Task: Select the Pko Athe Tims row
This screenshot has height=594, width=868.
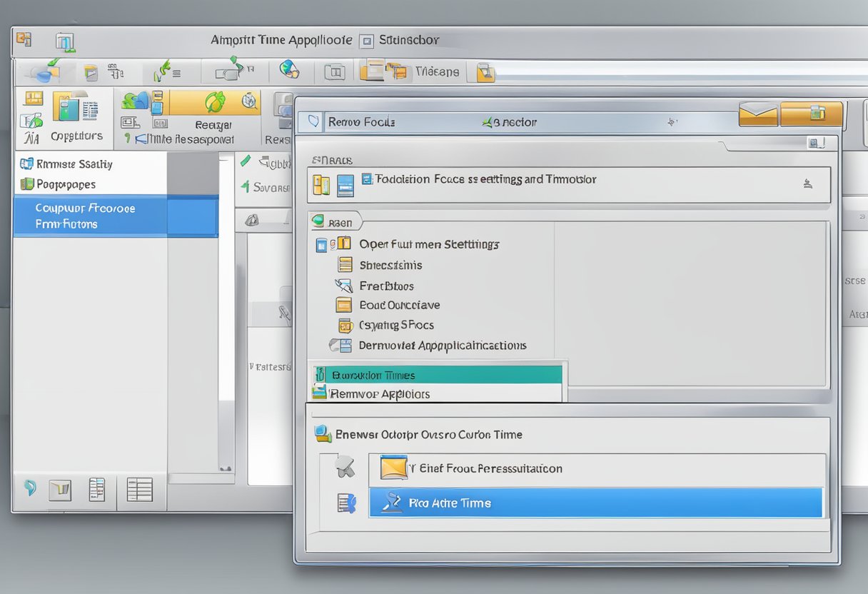Action: point(595,503)
